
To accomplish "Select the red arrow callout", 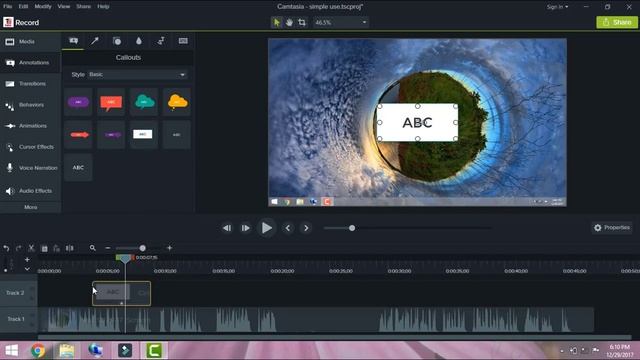I will pos(78,135).
